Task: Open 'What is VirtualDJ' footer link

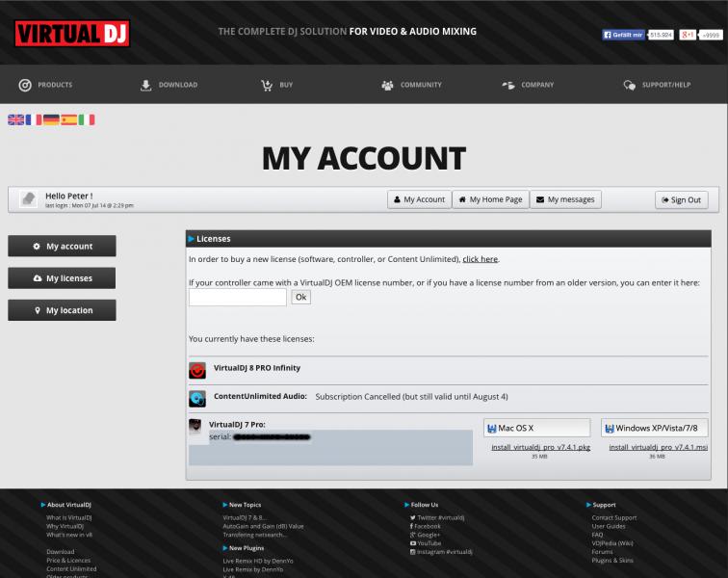Action: coord(69,517)
